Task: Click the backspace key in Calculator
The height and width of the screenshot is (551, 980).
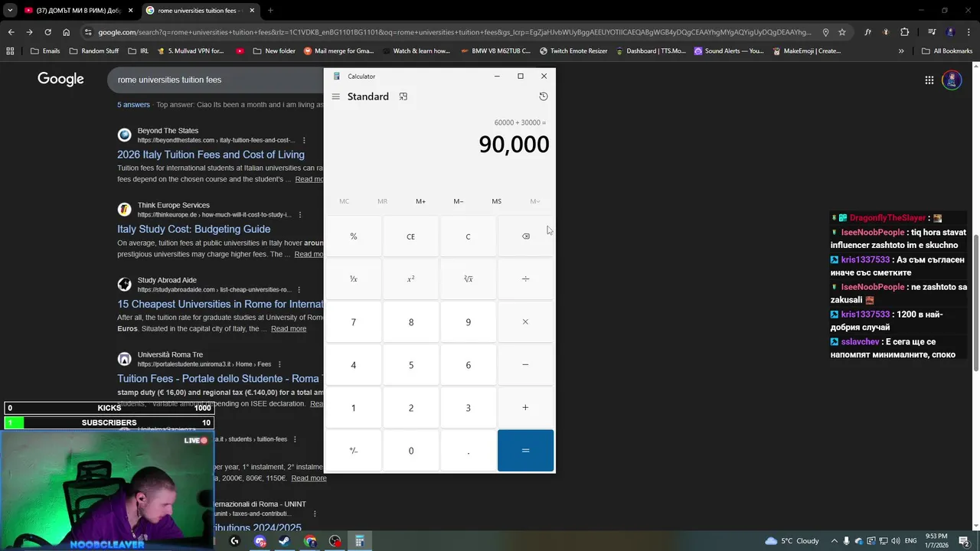Action: point(525,236)
